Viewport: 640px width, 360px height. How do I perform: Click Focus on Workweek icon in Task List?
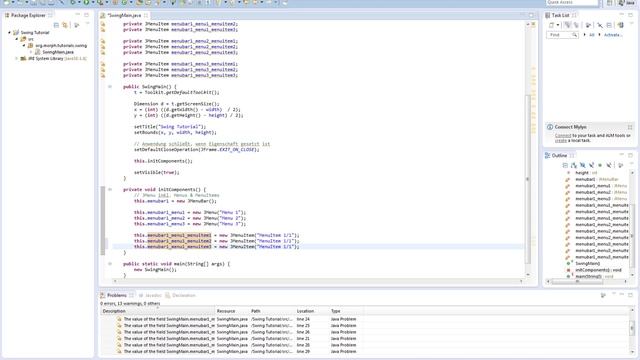(x=588, y=25)
